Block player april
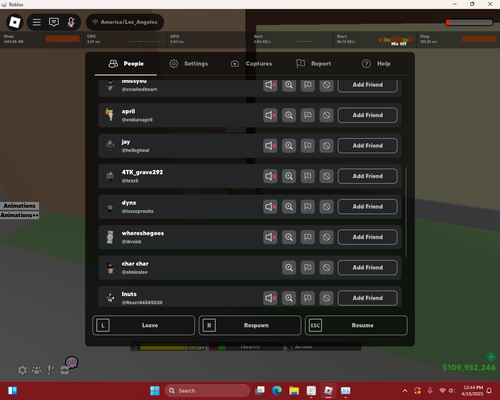500x400 pixels. 326,115
